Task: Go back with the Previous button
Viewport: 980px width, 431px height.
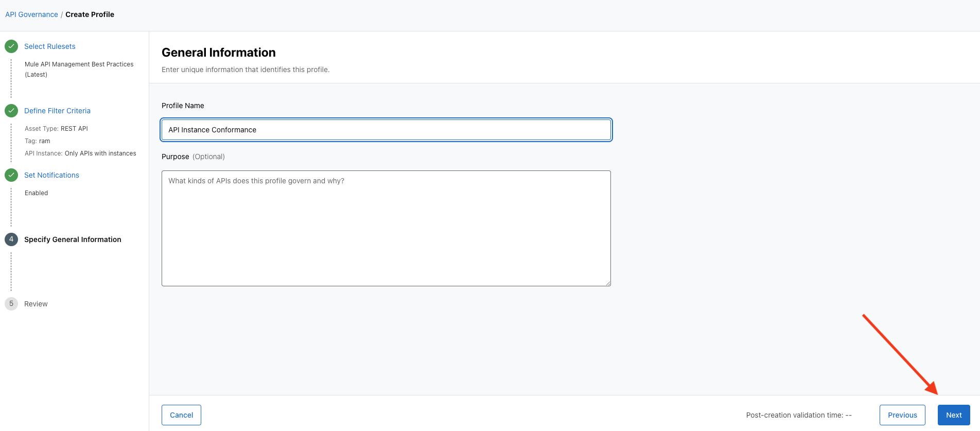Action: [x=902, y=415]
